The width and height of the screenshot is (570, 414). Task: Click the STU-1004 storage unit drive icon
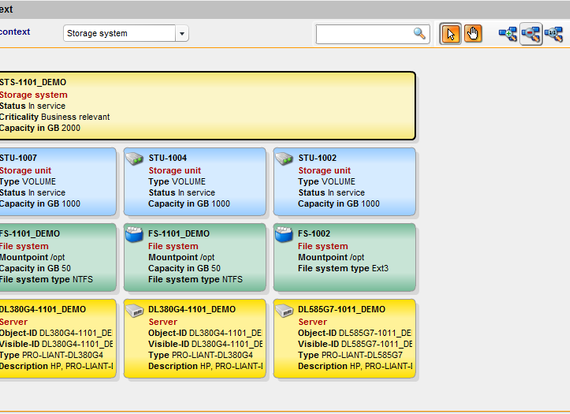point(135,159)
